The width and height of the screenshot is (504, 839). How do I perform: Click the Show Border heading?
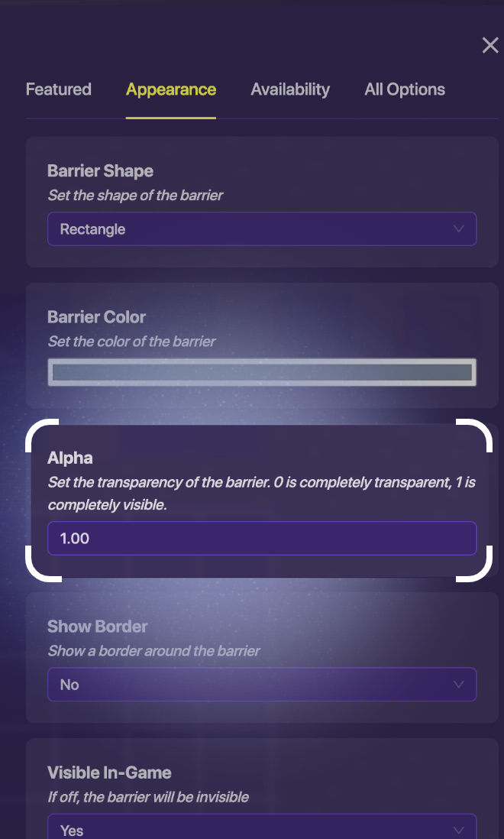97,627
